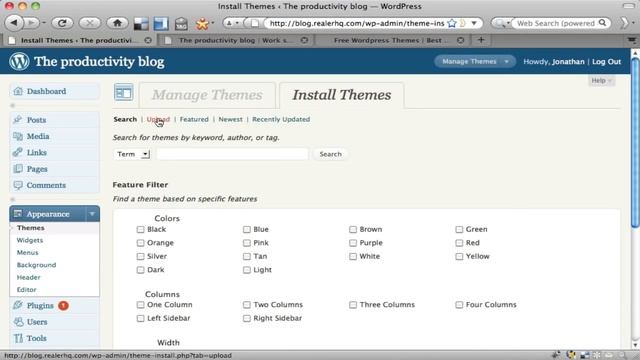The width and height of the screenshot is (640, 360).
Task: Open address bar history dropdown arrow
Action: tap(474, 23)
